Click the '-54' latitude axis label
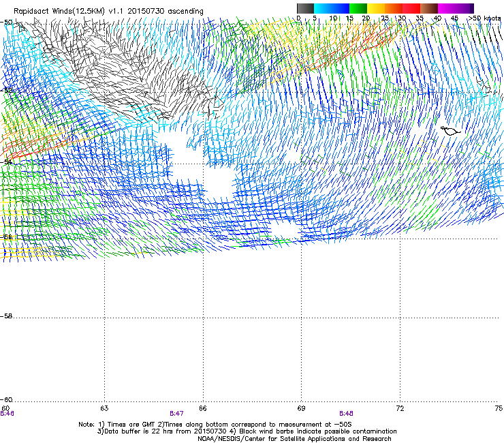The width and height of the screenshot is (504, 443). pyautogui.click(x=6, y=162)
